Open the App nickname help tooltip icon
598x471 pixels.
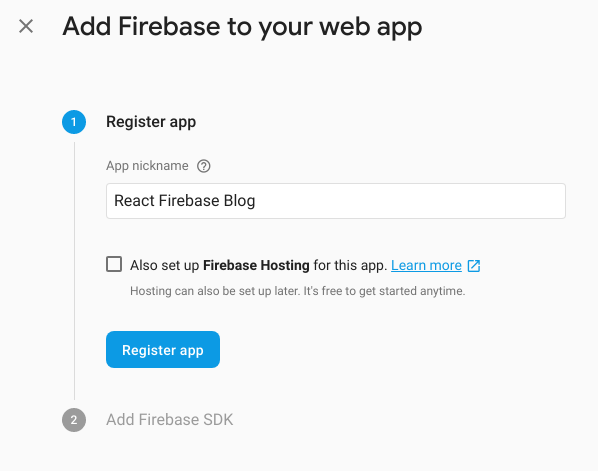tap(204, 166)
